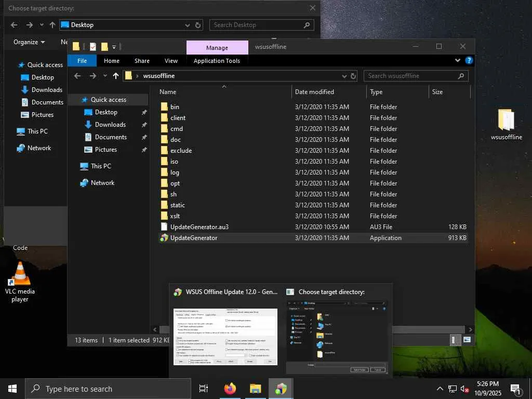Click the WSUS Offline Update taskbar icon
The image size is (532, 399).
(x=281, y=389)
